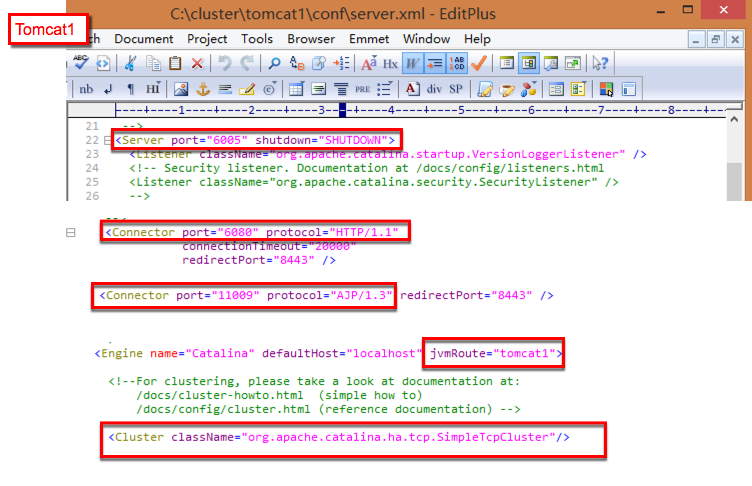Toggle the Directory/Cliptext window button
The width and height of the screenshot is (752, 486).
pyautogui.click(x=529, y=63)
